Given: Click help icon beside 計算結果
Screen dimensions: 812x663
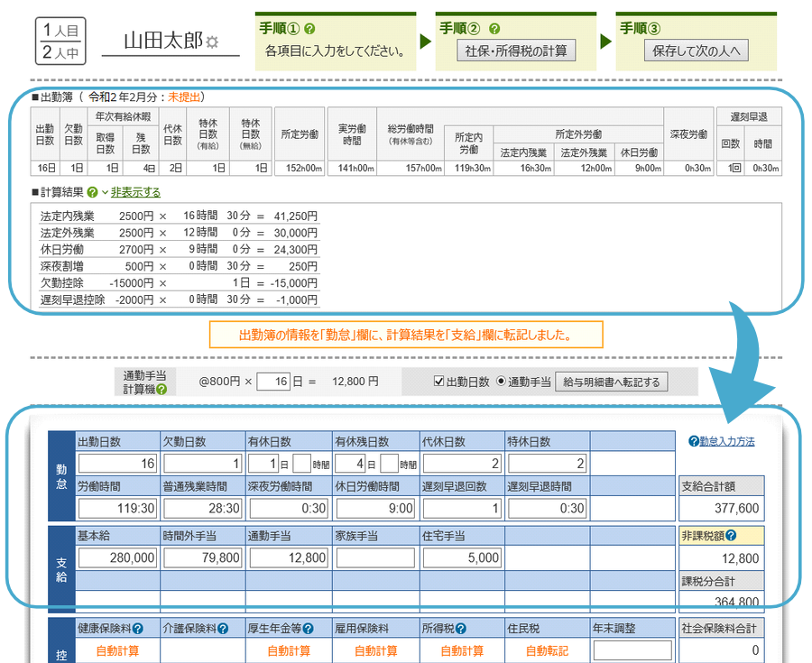Looking at the screenshot, I should pos(92,192).
